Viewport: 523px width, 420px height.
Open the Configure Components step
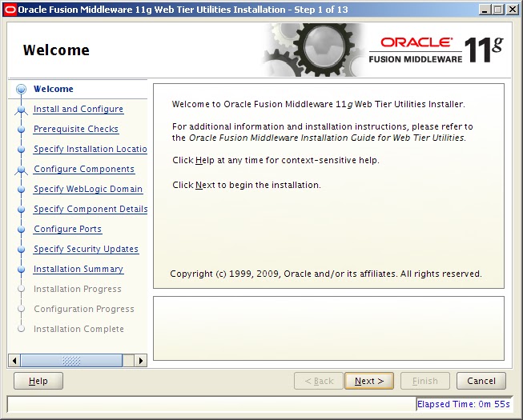(x=84, y=169)
